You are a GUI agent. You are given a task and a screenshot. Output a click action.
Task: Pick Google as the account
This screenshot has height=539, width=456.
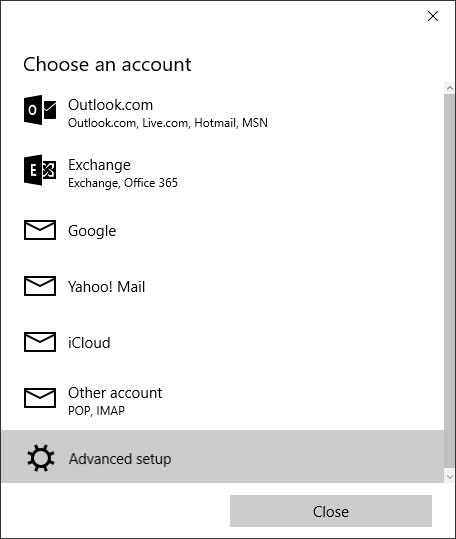(x=222, y=231)
